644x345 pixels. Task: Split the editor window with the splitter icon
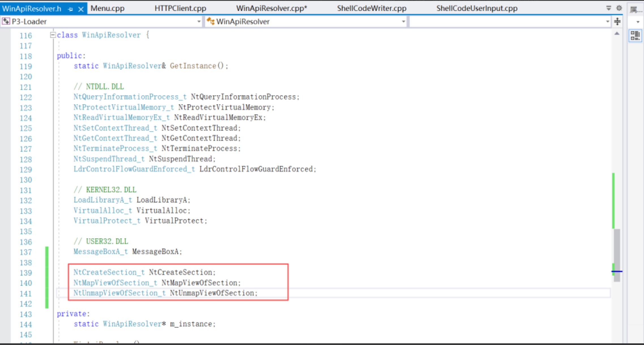617,21
